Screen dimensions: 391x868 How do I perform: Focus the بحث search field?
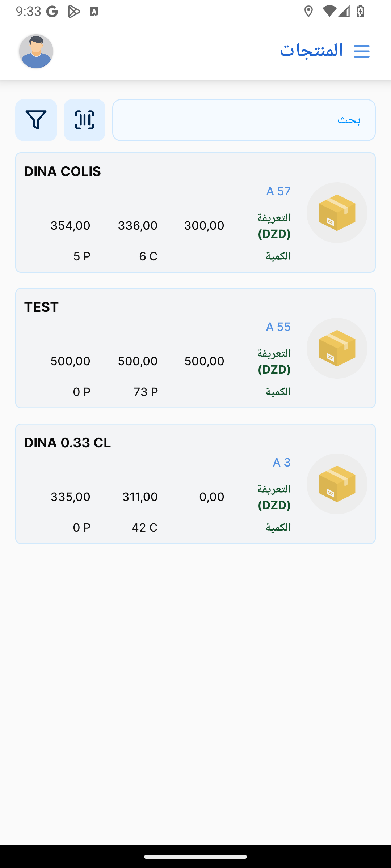(244, 120)
